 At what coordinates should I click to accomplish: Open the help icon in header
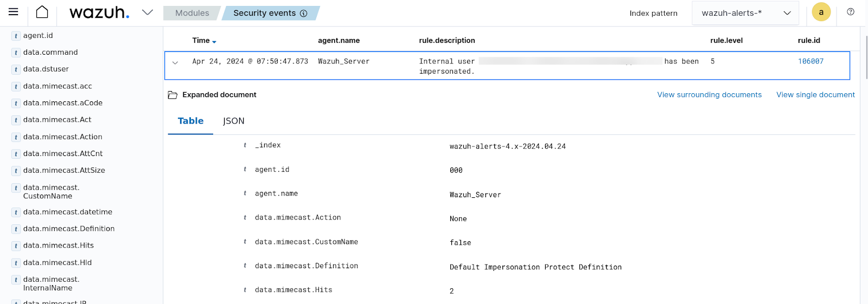coord(850,12)
